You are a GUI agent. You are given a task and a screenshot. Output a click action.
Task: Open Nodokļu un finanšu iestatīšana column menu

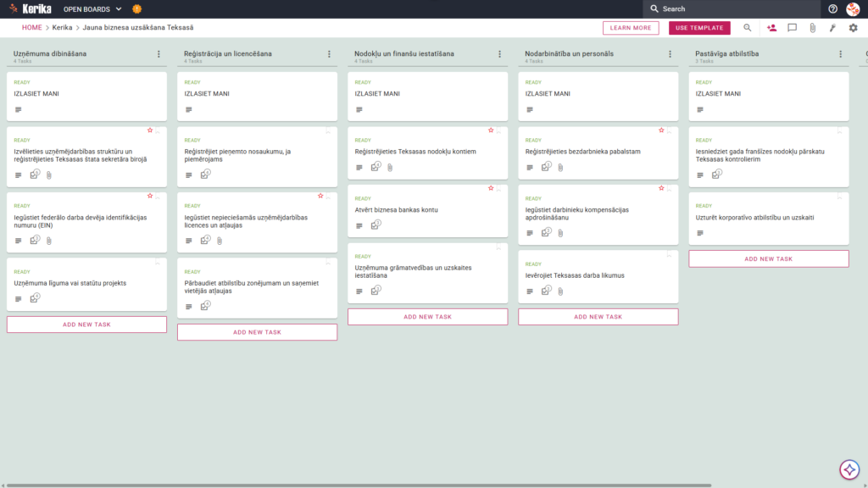pos(499,53)
